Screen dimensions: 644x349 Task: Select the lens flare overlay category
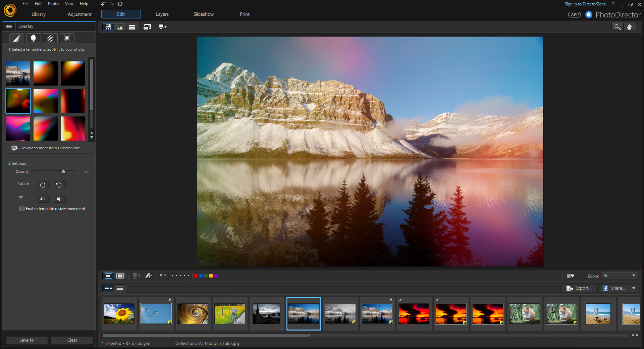(x=67, y=38)
